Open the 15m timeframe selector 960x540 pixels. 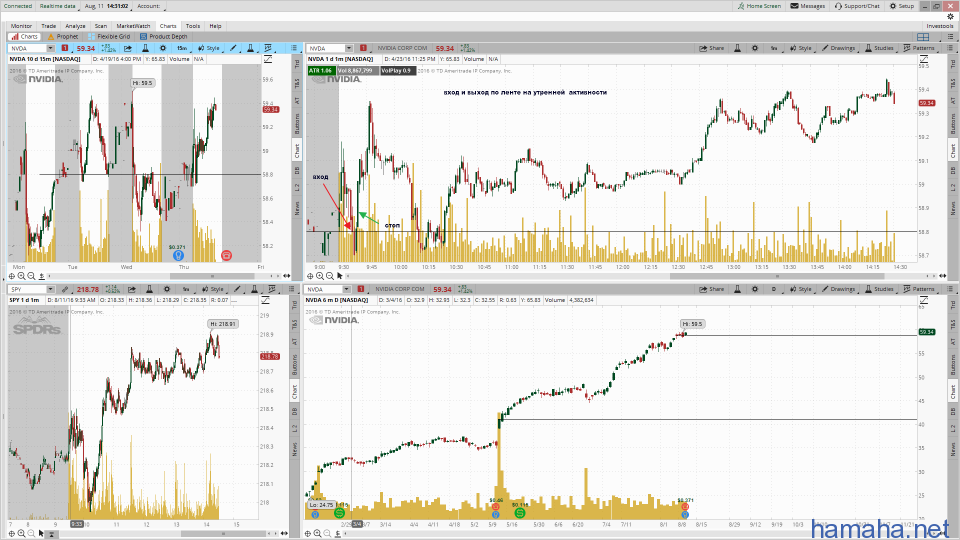[x=182, y=48]
